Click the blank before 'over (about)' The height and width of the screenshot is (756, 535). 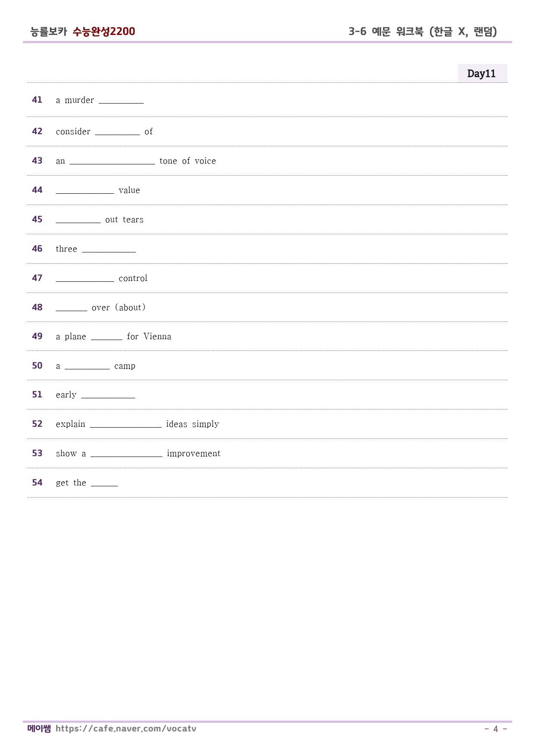(71, 310)
